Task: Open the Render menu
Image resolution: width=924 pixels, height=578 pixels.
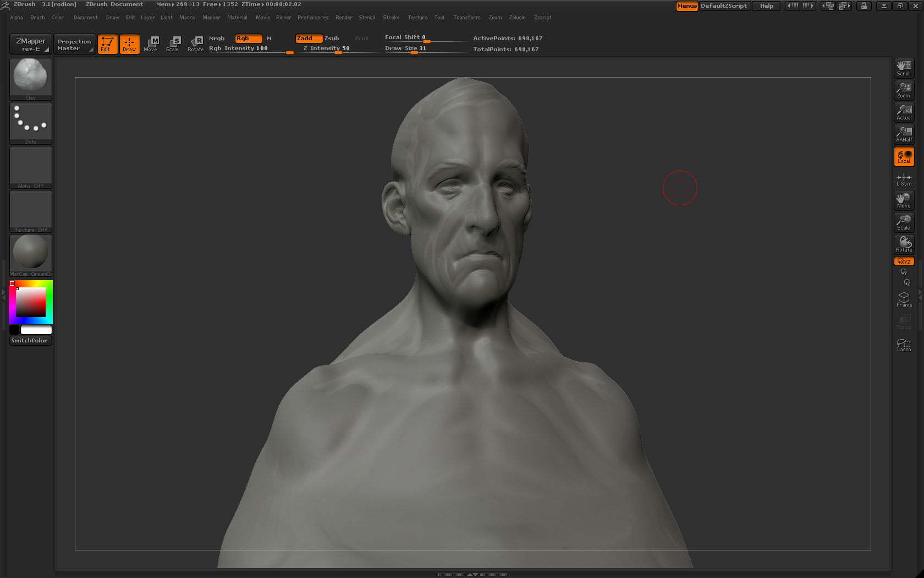Action: click(344, 18)
